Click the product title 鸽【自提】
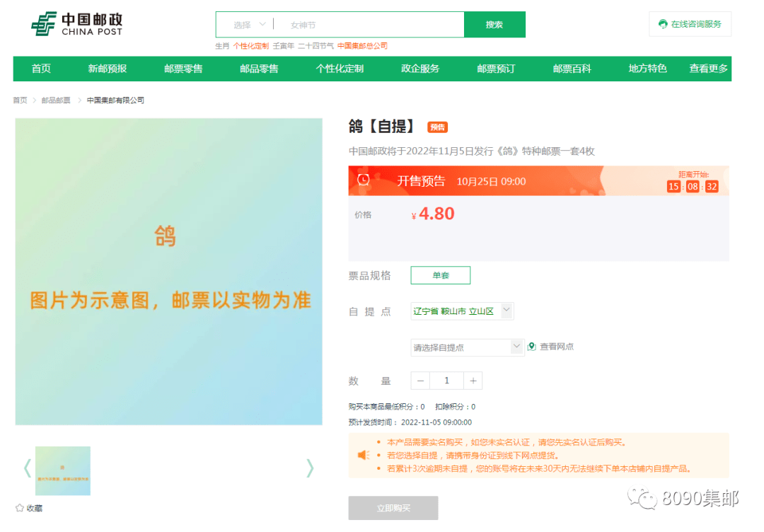Viewport: 764px width, 532px height. coord(381,127)
